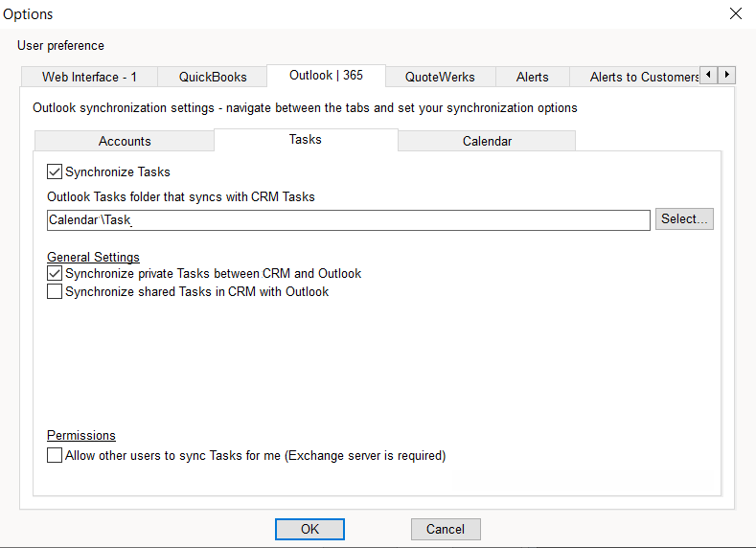
Task: Select the Outlook | 365 tab
Action: 326,76
